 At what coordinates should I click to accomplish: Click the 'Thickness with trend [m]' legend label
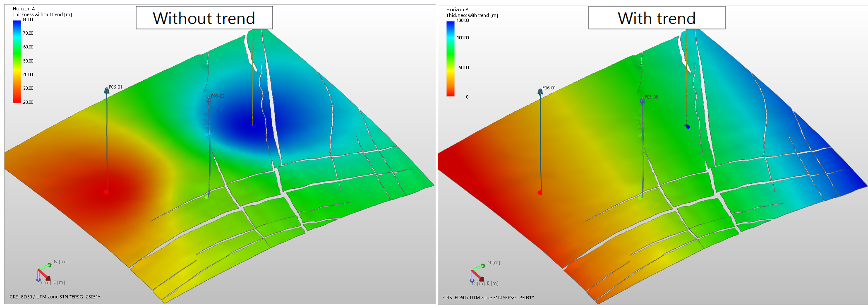click(x=472, y=15)
